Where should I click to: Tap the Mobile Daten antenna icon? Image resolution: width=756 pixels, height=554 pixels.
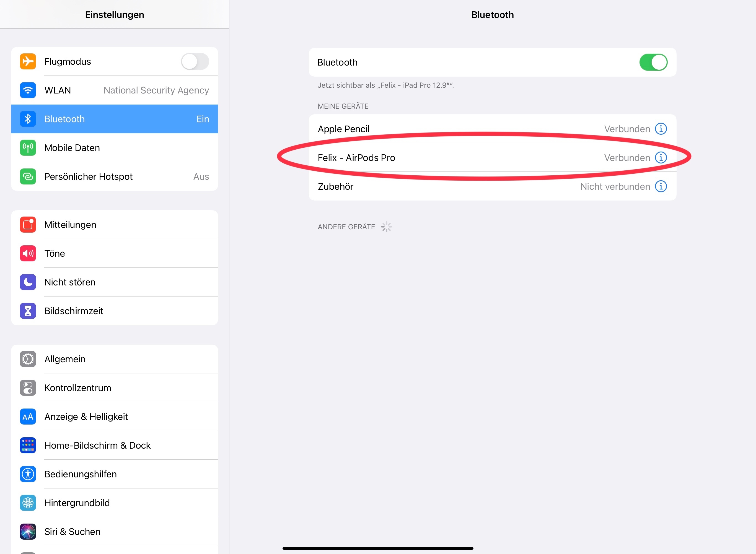[28, 148]
